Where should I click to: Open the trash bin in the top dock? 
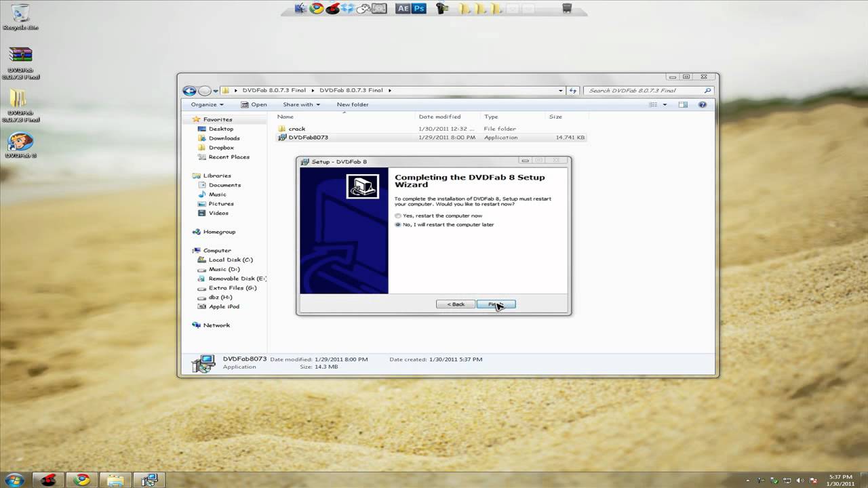point(567,8)
